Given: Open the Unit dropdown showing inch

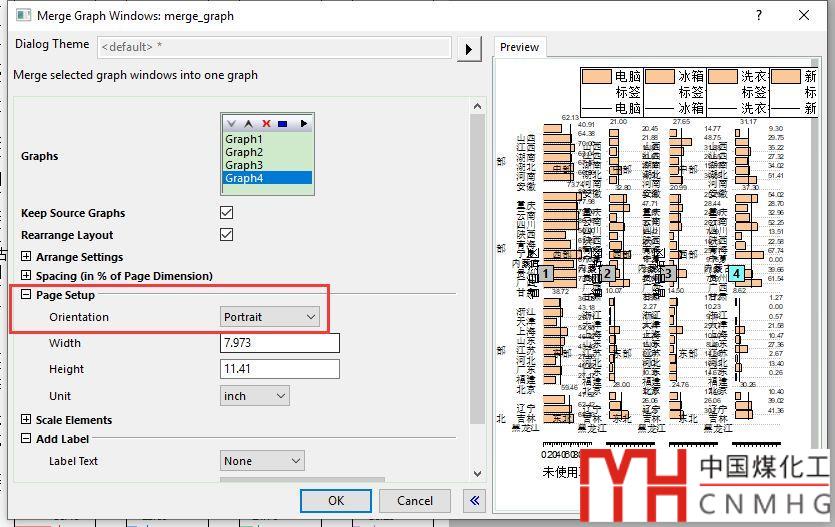Looking at the screenshot, I should coord(255,396).
